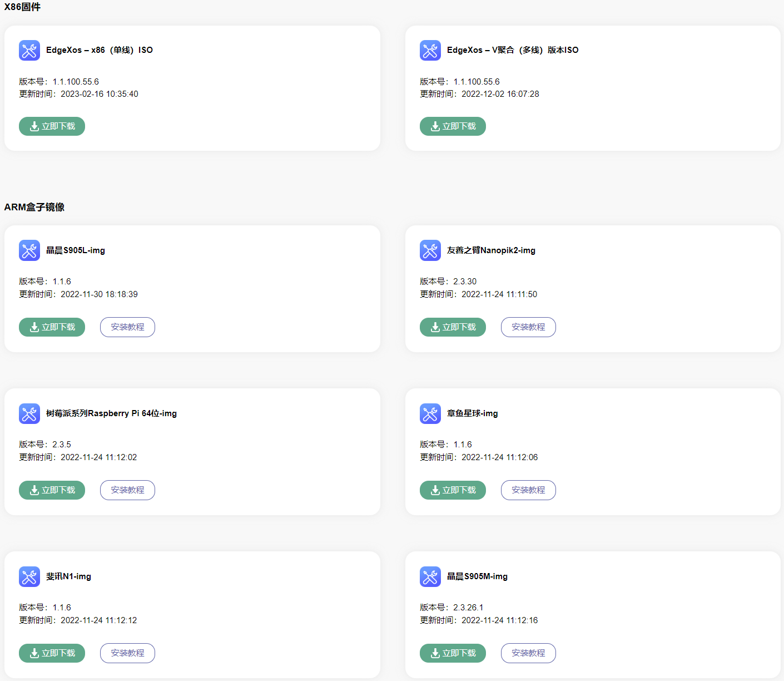Open 安装教程 for 晶晨S905M-img

click(528, 653)
